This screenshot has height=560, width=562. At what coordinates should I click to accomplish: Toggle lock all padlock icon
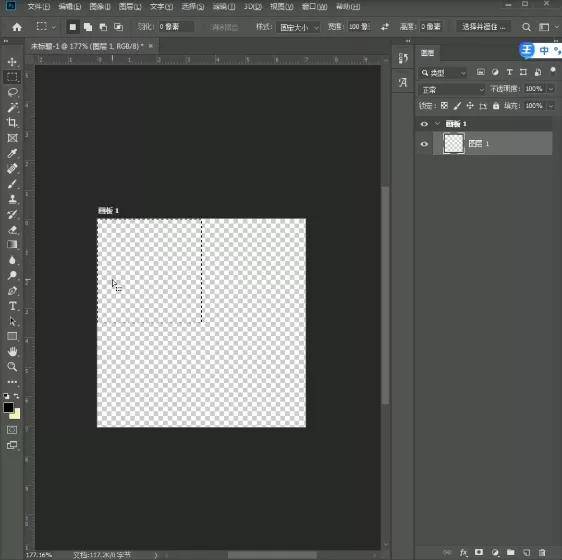point(496,106)
